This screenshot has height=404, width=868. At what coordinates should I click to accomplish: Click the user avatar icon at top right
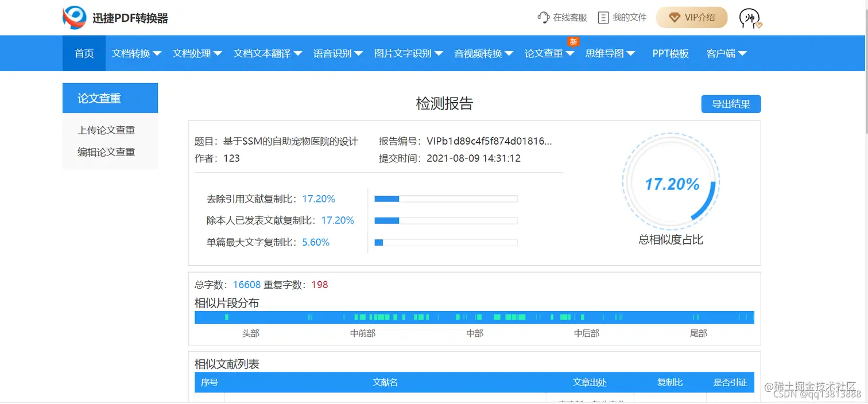[749, 19]
